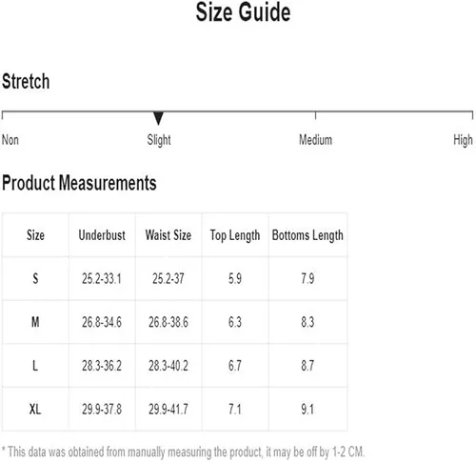Click the Underbust column header
The width and height of the screenshot is (476, 462).
click(x=102, y=235)
